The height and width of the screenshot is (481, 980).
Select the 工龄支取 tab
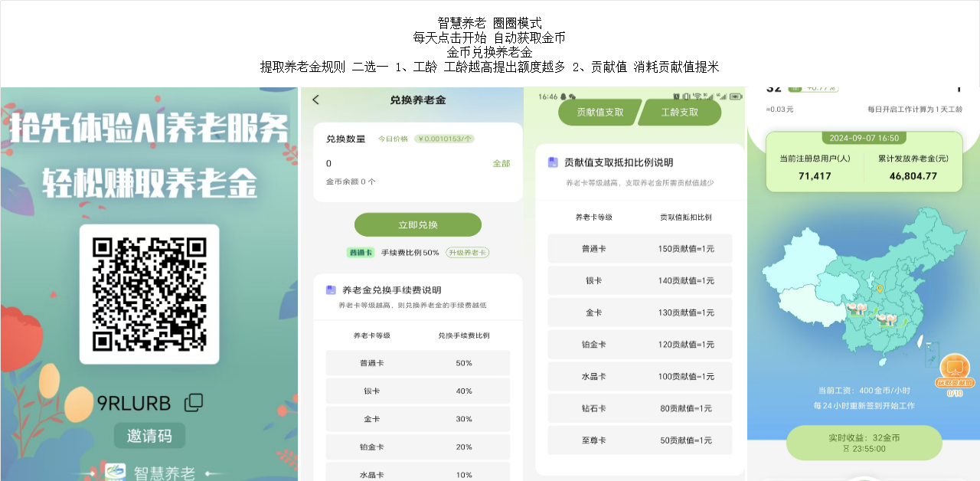[x=680, y=112]
